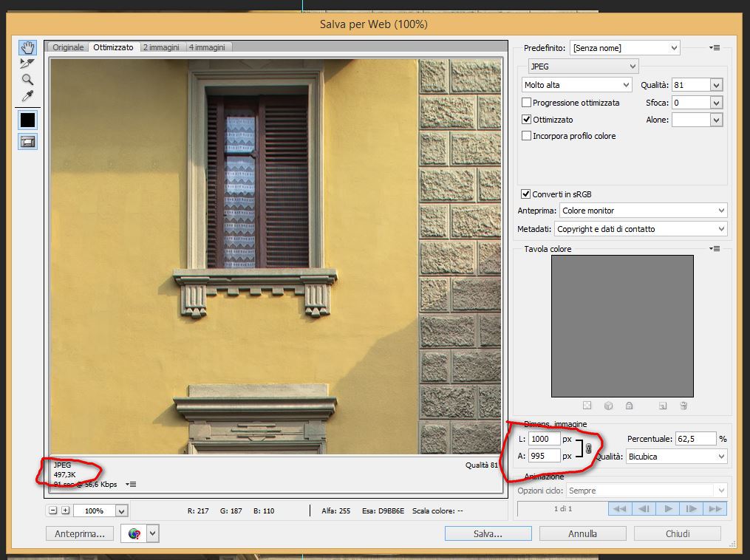This screenshot has height=560, width=750.
Task: Click the Annulla button
Action: [x=582, y=533]
